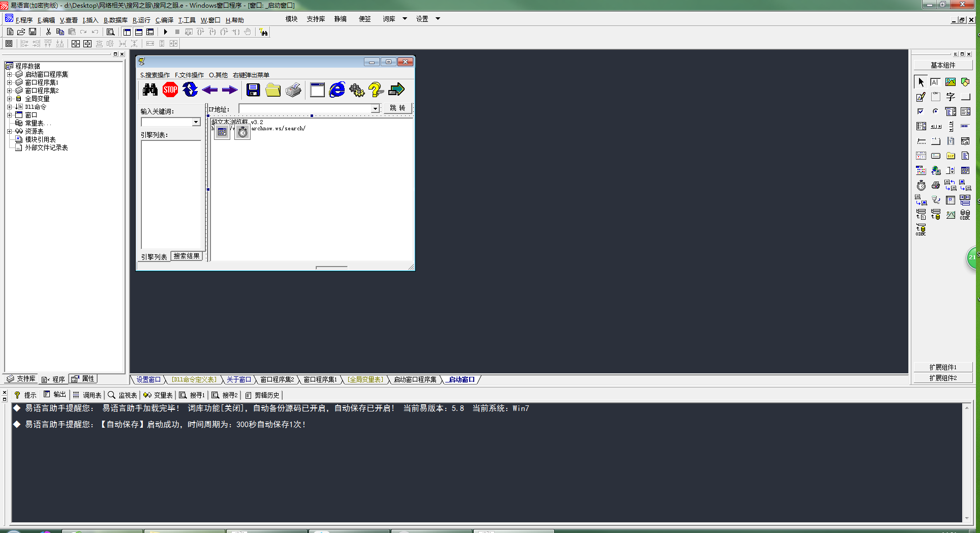Select the picture box component in toolbox
The image size is (980, 533).
pos(951,82)
